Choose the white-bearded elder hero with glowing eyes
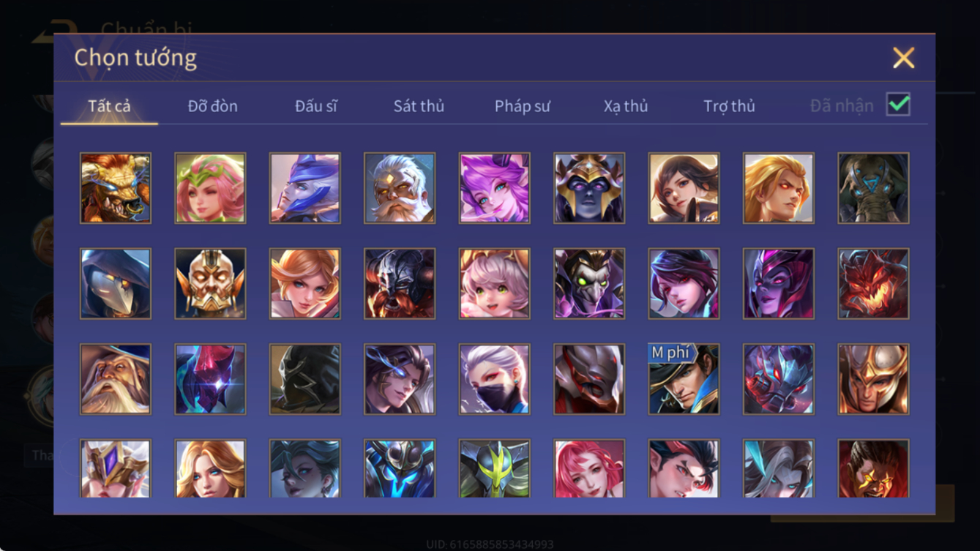980x551 pixels. 400,188
